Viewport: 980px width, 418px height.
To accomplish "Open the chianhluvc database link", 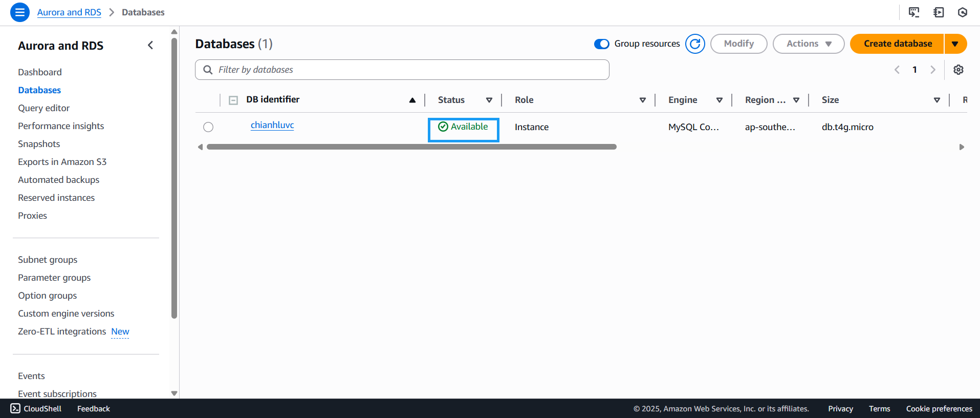I will click(272, 125).
